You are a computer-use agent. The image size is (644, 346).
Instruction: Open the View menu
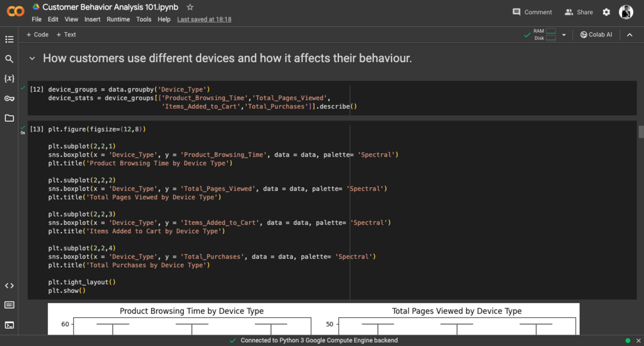pyautogui.click(x=71, y=19)
